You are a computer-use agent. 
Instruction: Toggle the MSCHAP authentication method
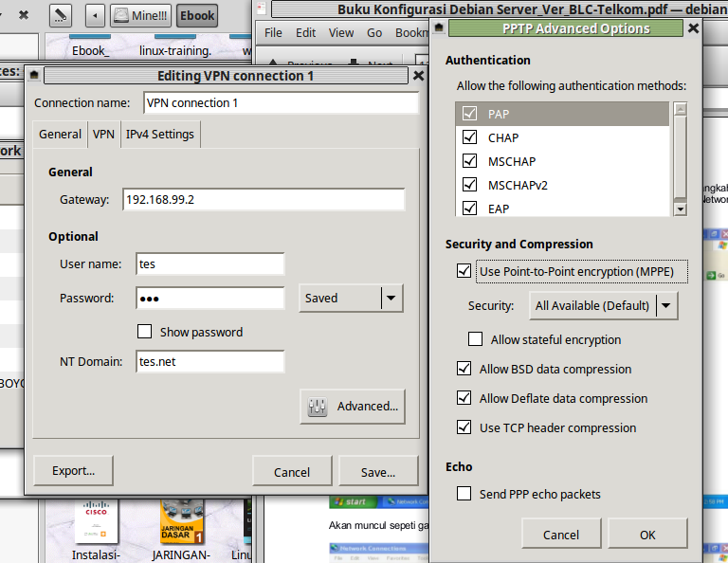point(469,160)
